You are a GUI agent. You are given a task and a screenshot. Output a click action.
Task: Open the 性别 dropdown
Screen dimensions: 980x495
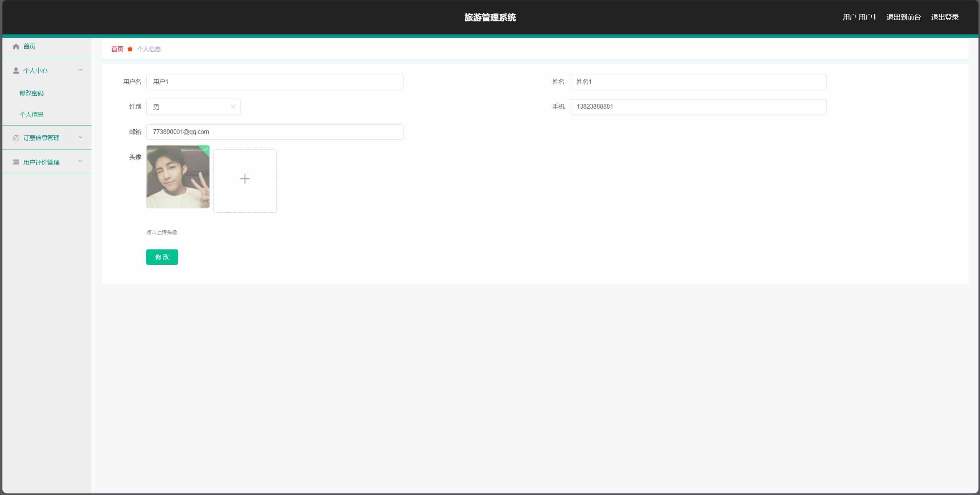193,107
